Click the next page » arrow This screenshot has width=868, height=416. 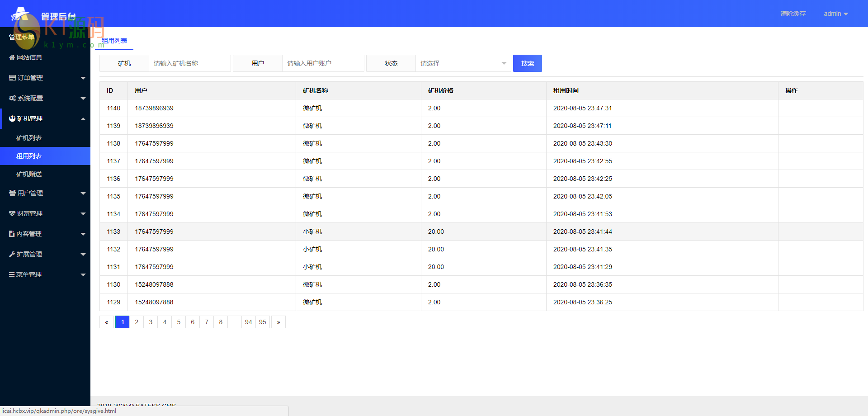pos(278,322)
